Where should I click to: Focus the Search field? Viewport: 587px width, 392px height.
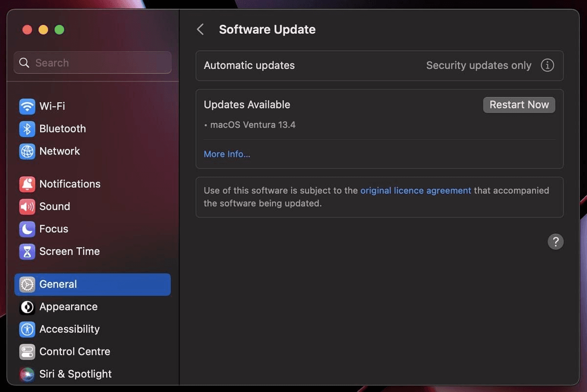click(x=92, y=63)
